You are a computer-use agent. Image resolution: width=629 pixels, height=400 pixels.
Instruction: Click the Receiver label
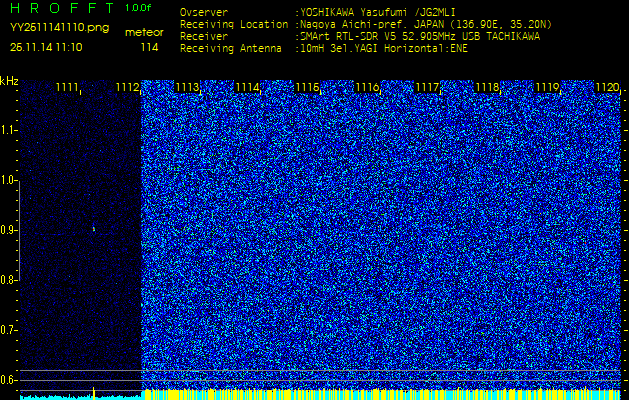tap(204, 37)
